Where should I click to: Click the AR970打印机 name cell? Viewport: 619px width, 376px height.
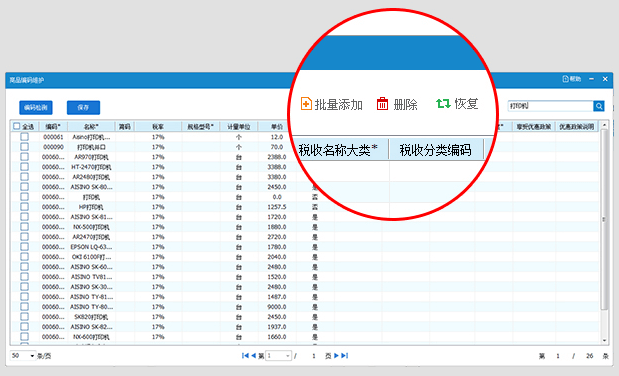coord(91,157)
